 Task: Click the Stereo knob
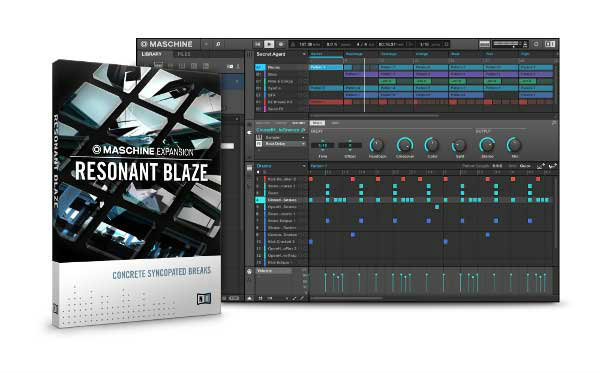click(487, 145)
